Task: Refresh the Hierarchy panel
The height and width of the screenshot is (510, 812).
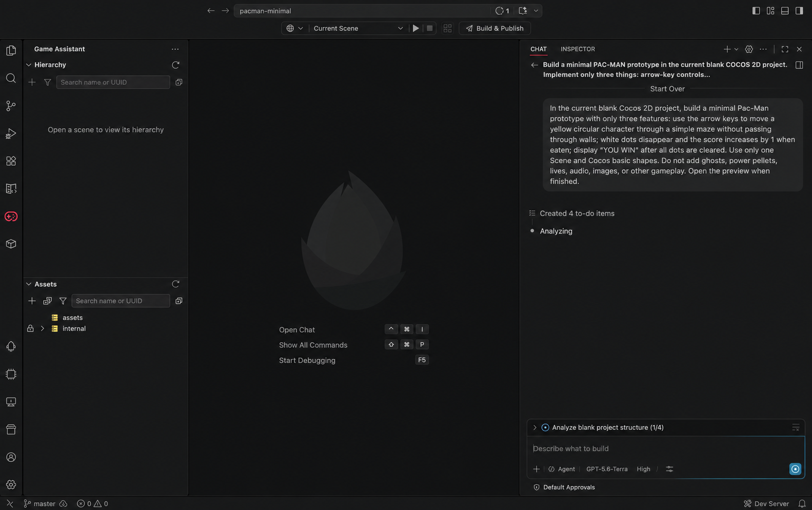Action: pos(175,65)
